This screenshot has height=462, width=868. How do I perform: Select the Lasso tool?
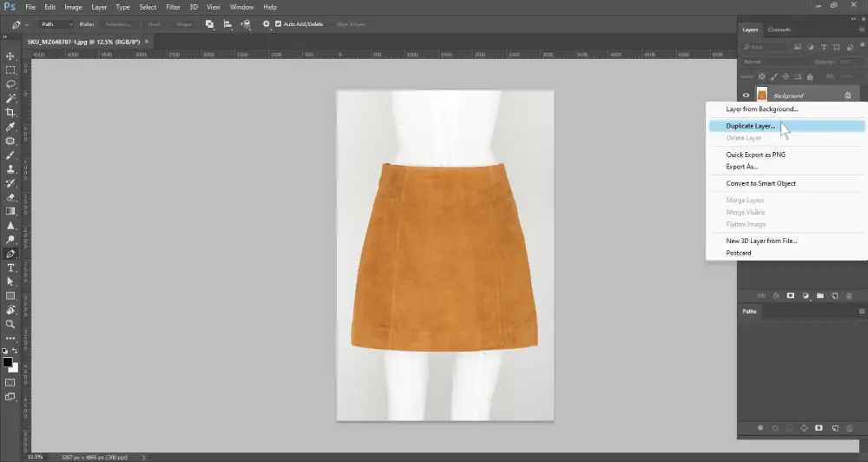pos(10,84)
